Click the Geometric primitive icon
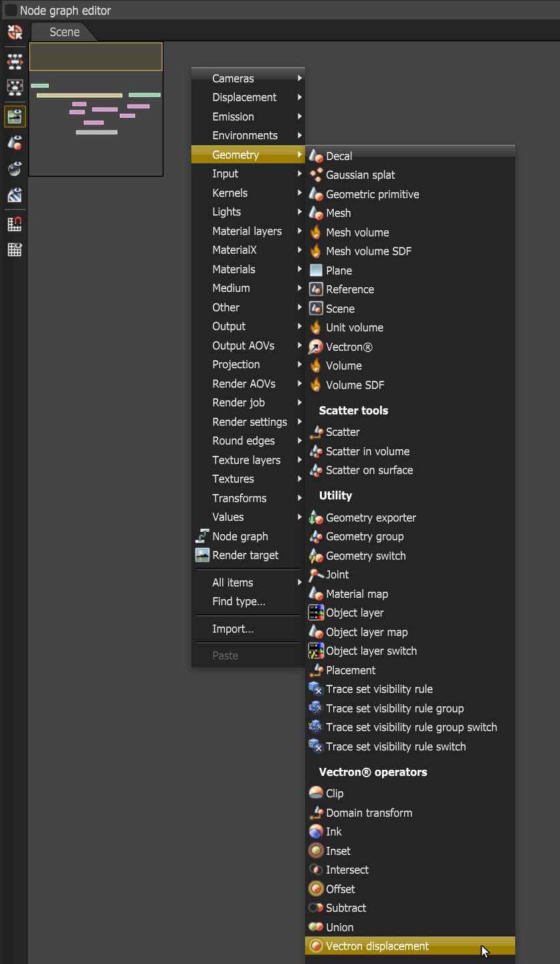Image resolution: width=560 pixels, height=964 pixels. pos(316,194)
